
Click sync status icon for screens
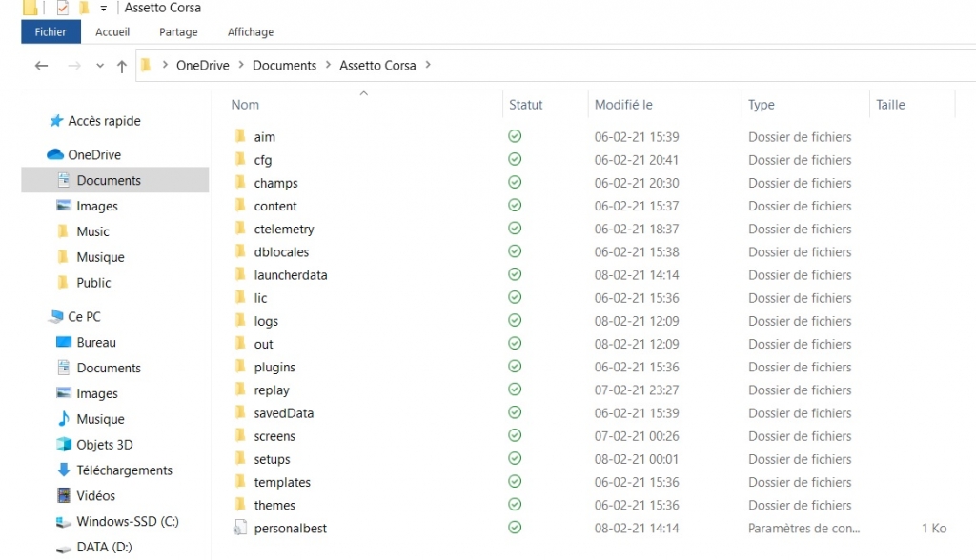[515, 435]
